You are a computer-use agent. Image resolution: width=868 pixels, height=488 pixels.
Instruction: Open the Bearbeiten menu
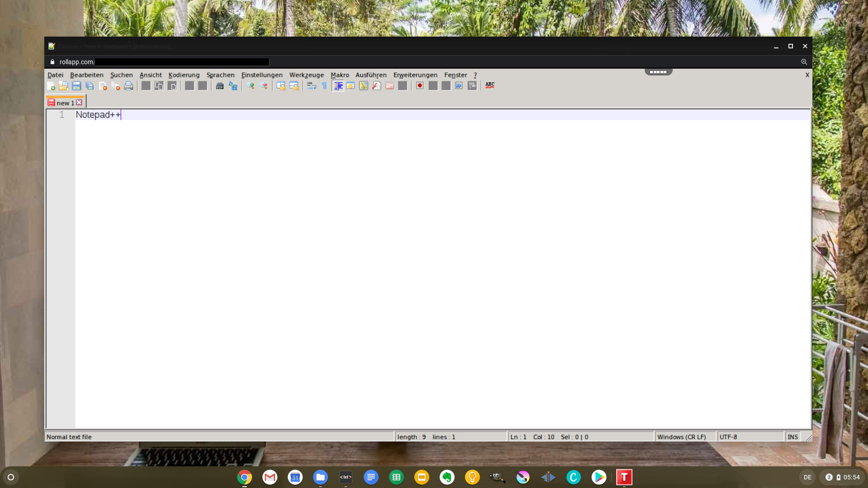coord(87,75)
